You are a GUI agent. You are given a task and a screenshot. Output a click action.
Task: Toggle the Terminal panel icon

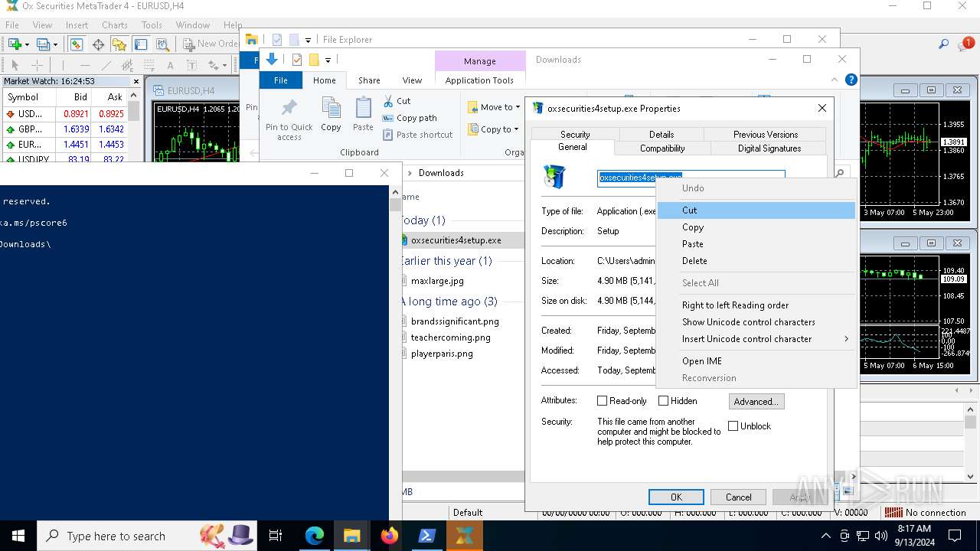click(x=140, y=44)
